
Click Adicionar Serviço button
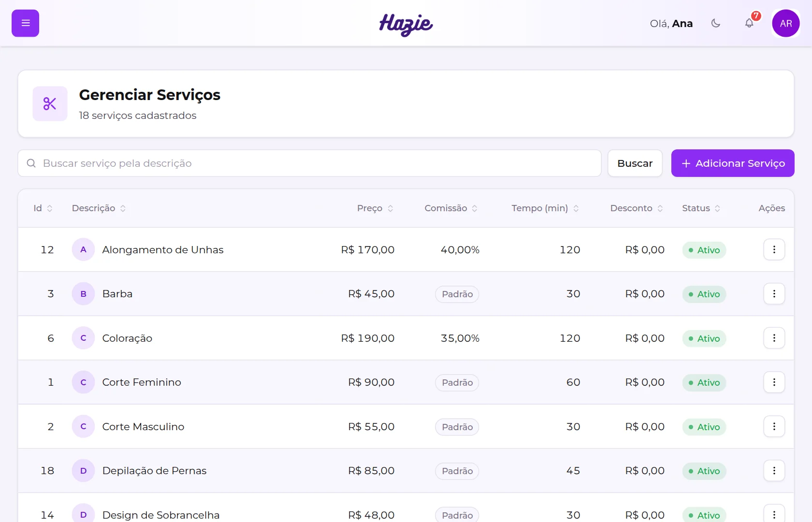pos(733,163)
